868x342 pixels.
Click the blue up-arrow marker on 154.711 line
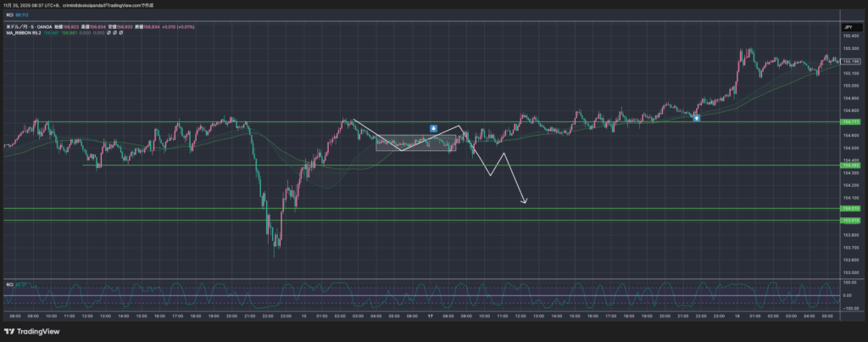pos(696,119)
